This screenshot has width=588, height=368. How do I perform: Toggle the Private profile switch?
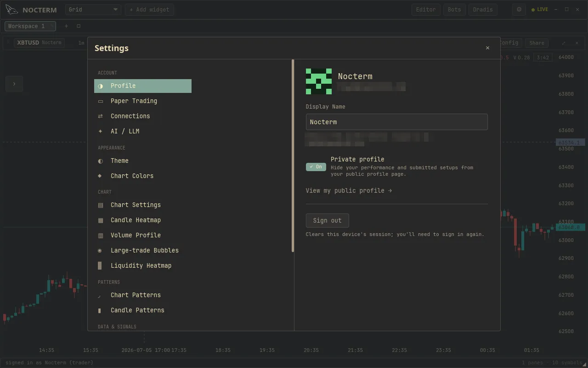point(316,167)
